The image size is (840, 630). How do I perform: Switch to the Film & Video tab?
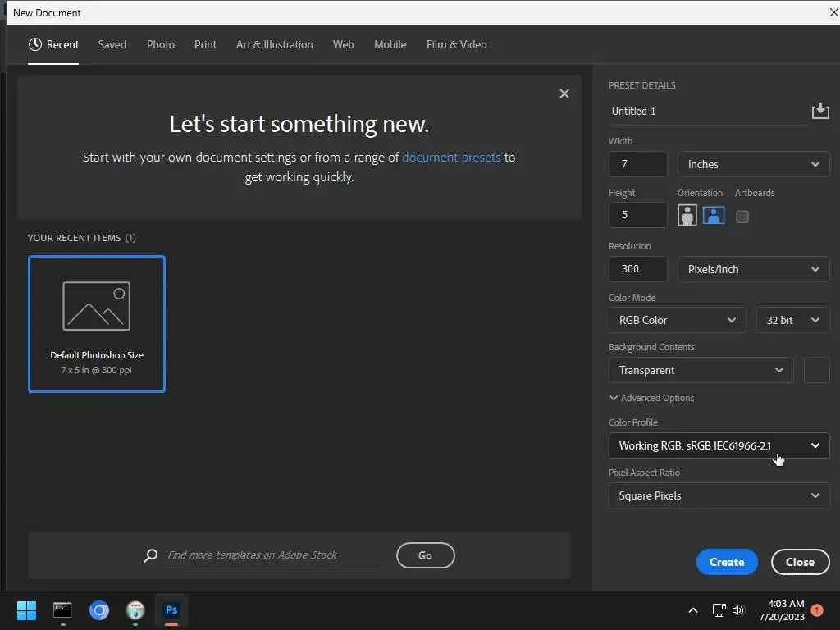[456, 44]
